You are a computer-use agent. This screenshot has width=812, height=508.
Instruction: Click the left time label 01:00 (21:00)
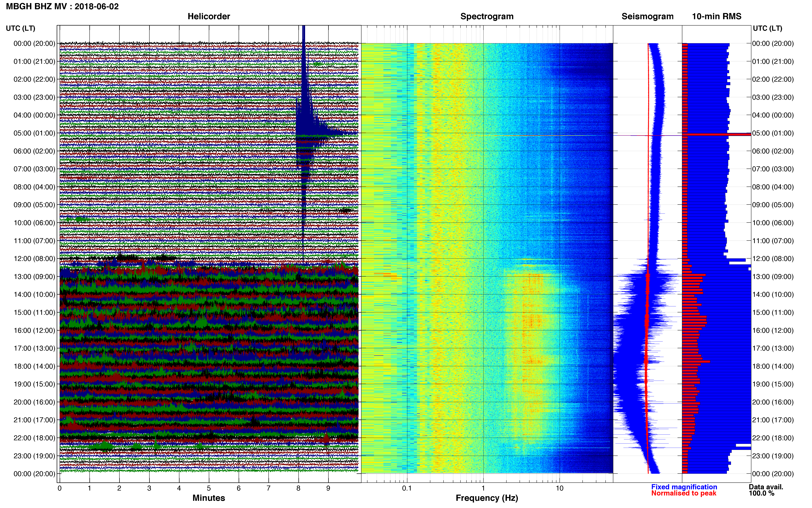[x=34, y=62]
